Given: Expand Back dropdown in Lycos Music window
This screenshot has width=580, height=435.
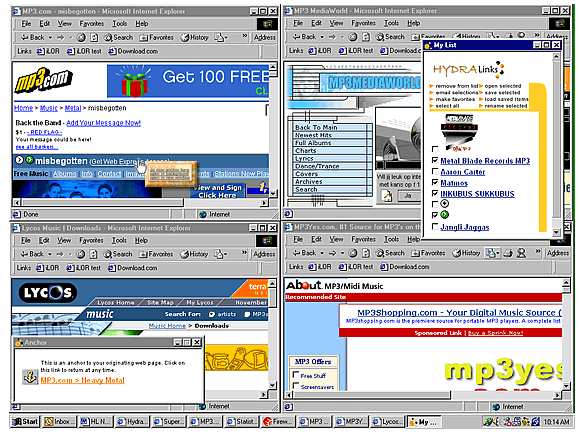Looking at the screenshot, I should coord(50,254).
